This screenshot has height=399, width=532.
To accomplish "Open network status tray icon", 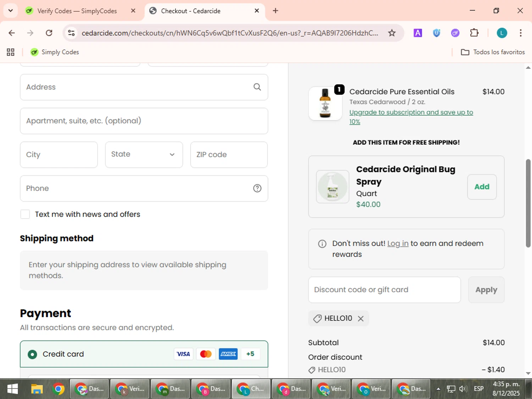I will pyautogui.click(x=451, y=389).
